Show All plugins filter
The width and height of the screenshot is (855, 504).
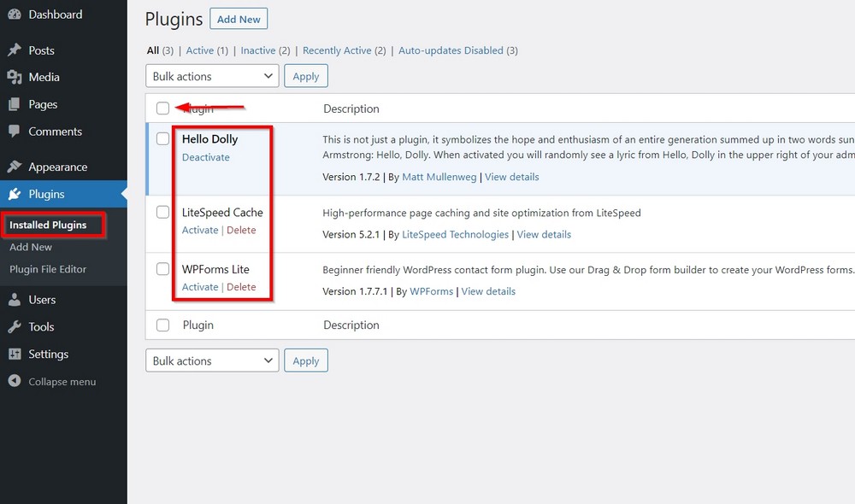click(x=153, y=50)
